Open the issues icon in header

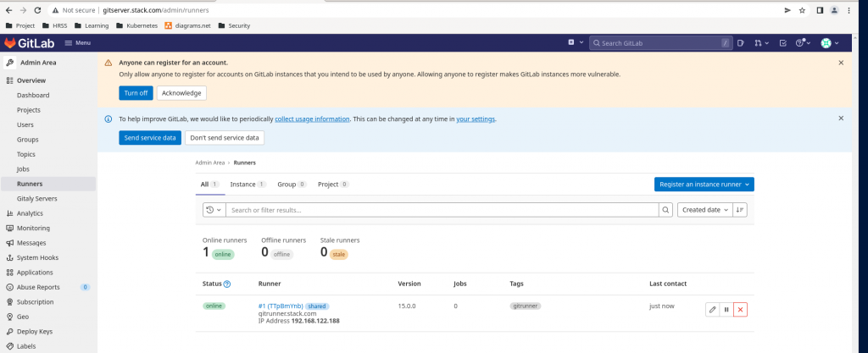[x=741, y=43]
